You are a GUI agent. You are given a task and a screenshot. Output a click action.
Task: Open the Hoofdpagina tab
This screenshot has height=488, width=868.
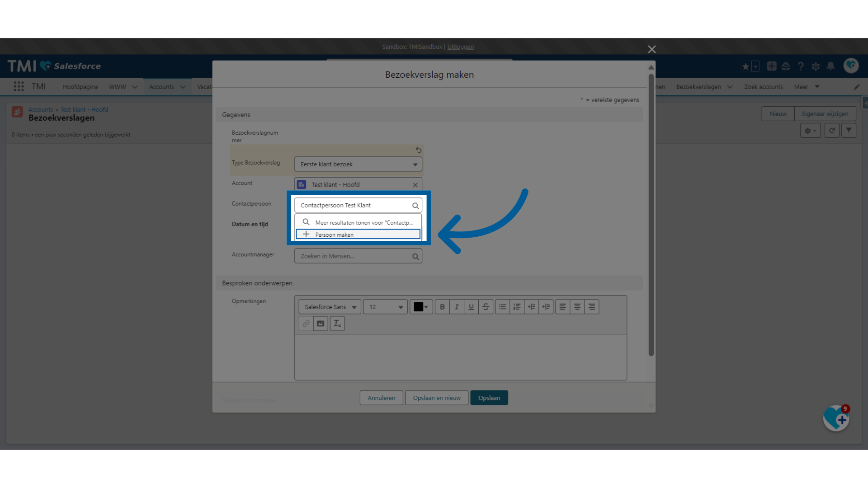coord(80,87)
